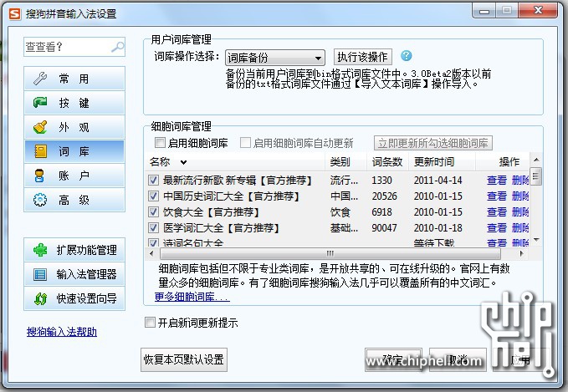Open 搜狗输入法帮助 link

(62, 332)
